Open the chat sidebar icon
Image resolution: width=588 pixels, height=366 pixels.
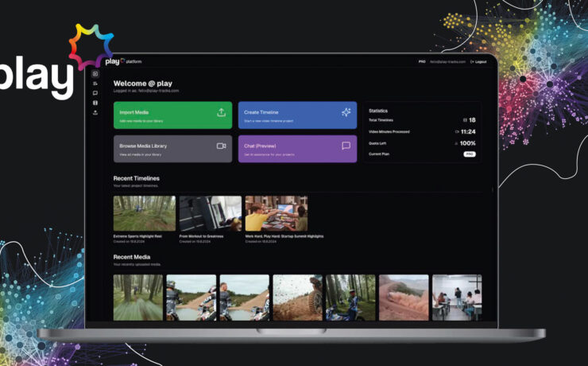[x=95, y=93]
